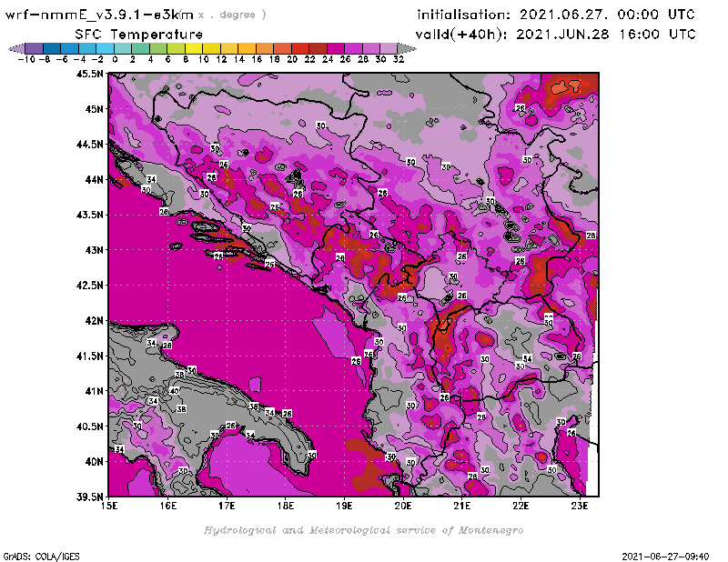Click the model title 'wrf-nmmE_v3.9.1-e3km'

(x=99, y=15)
